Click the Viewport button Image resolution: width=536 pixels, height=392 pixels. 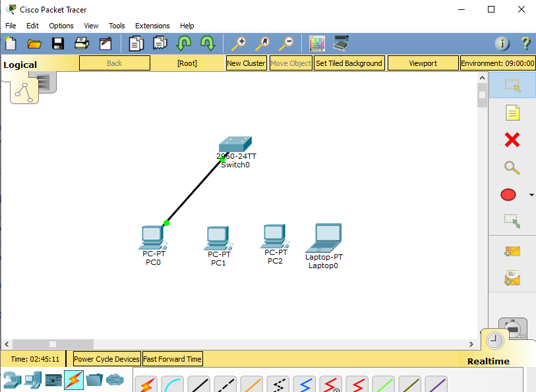coord(423,63)
